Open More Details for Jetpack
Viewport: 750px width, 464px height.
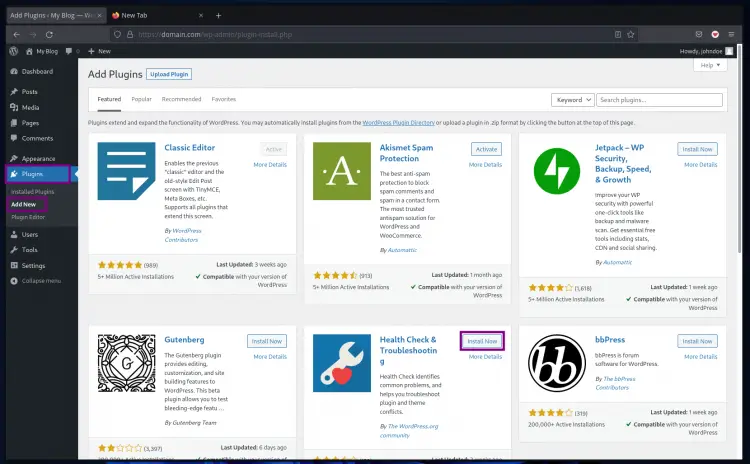tap(701, 165)
